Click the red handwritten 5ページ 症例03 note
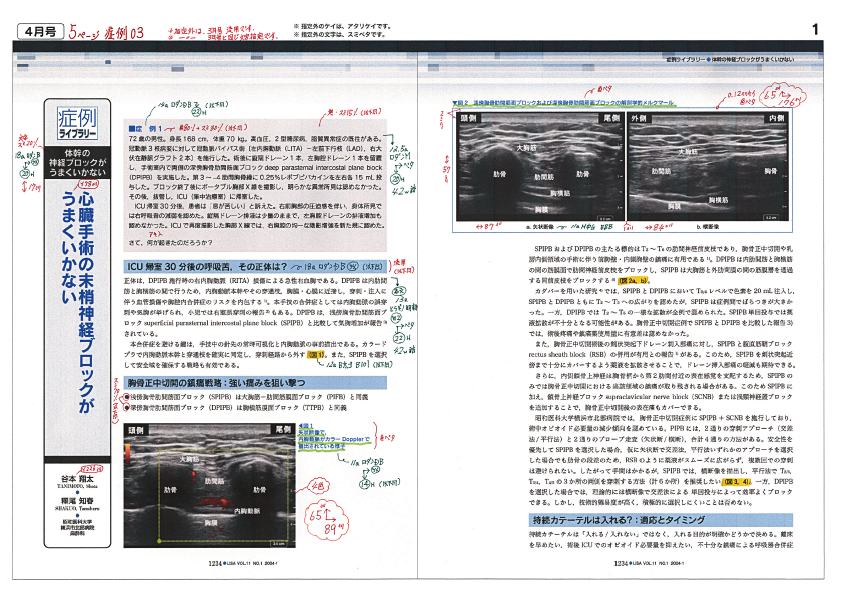Screen dimensions: 841x591 click(107, 32)
